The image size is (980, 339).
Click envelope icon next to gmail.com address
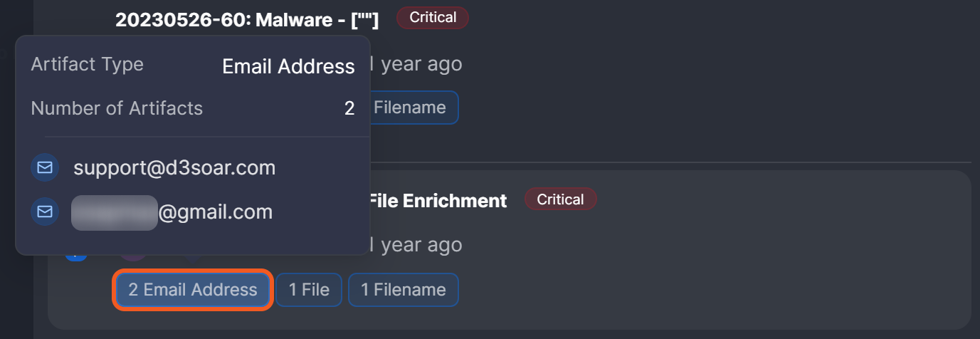tap(45, 212)
